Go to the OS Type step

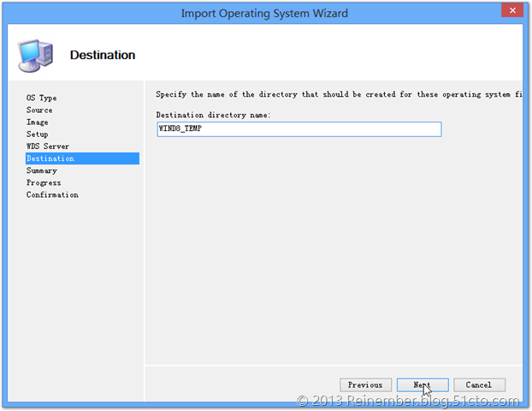coord(41,98)
